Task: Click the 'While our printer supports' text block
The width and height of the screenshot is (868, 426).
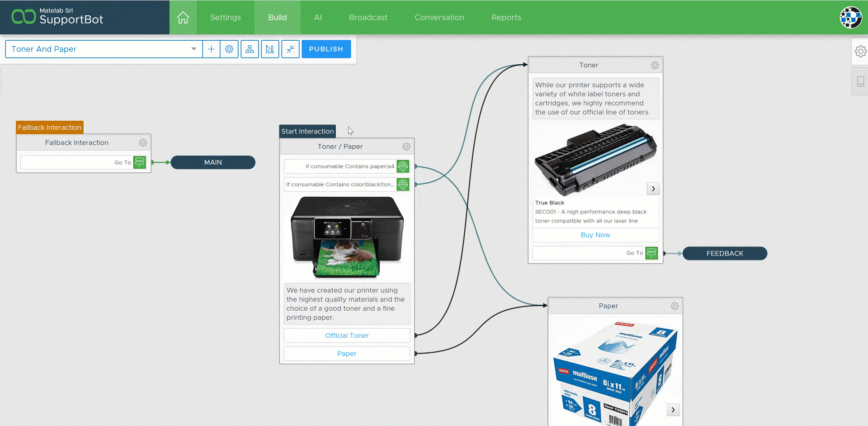Action: coord(595,99)
